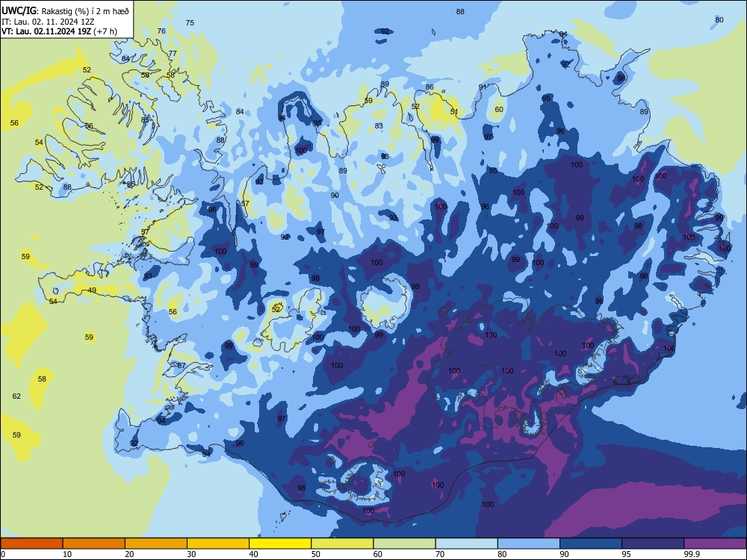This screenshot has height=560, width=747.
Task: Click the 'VT: Lau. 02.11.2024 19Z (+7 h)' line
Action: [x=59, y=31]
